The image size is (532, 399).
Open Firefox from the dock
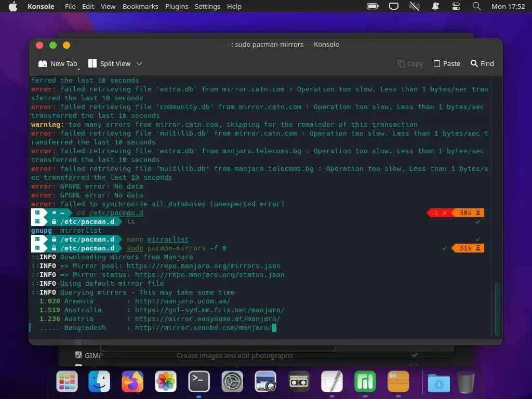click(132, 381)
